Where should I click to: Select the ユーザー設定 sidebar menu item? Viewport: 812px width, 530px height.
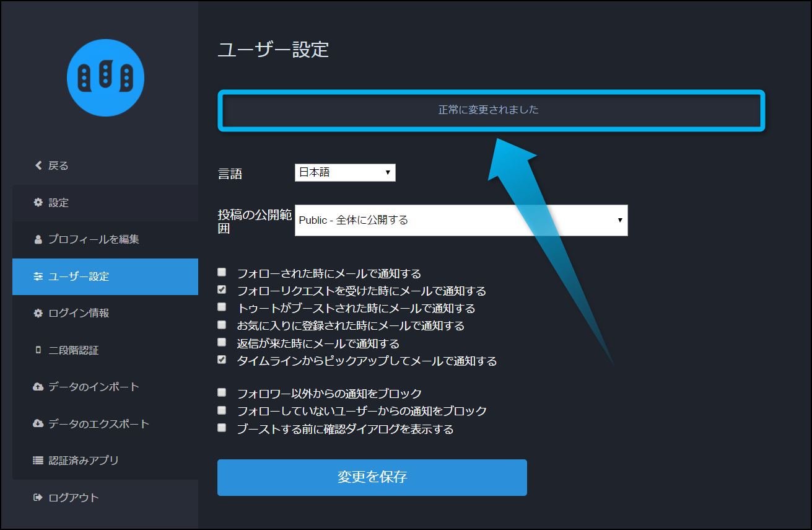pyautogui.click(x=105, y=276)
